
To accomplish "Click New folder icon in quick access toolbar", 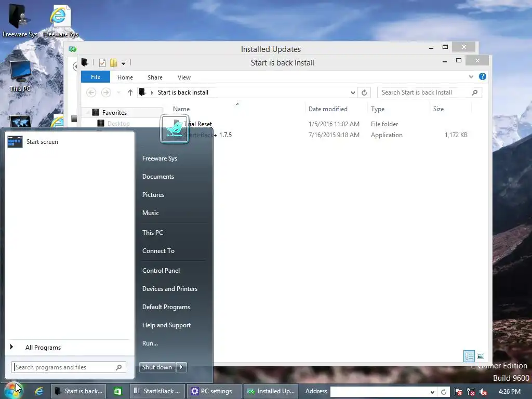I will [x=114, y=63].
